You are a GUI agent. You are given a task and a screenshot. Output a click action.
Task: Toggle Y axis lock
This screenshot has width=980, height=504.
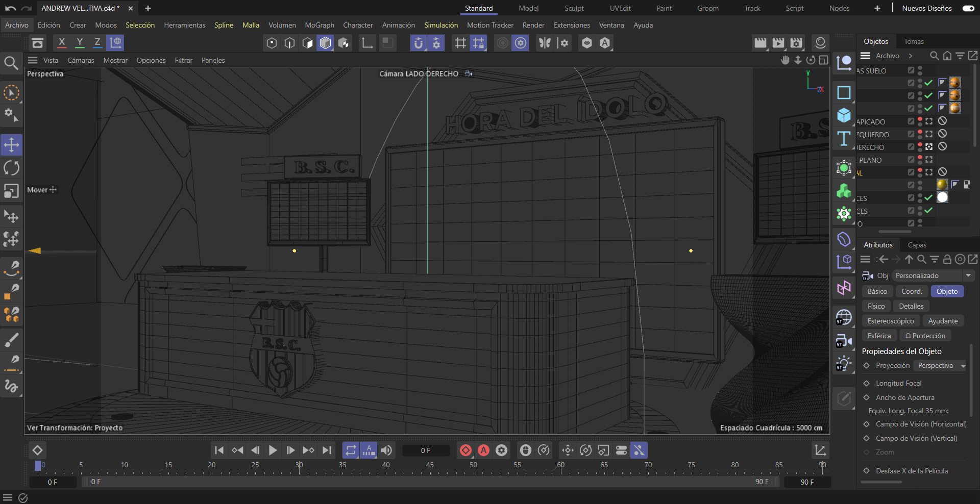80,43
